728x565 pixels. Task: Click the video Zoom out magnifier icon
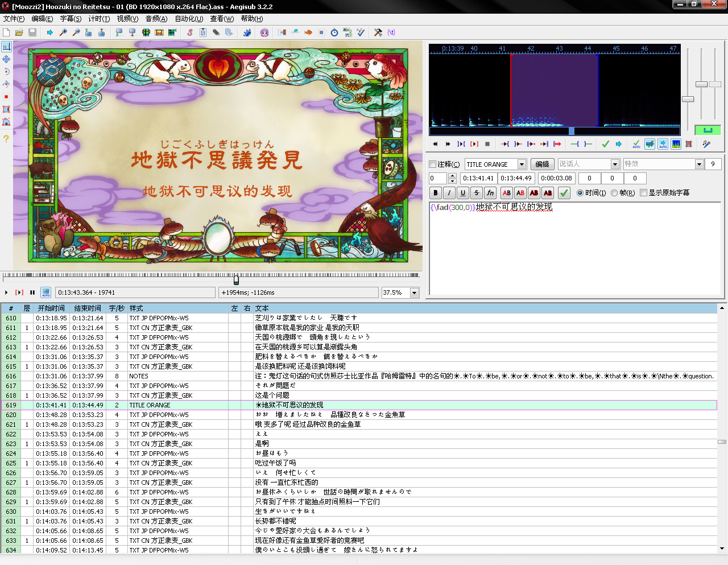click(76, 32)
